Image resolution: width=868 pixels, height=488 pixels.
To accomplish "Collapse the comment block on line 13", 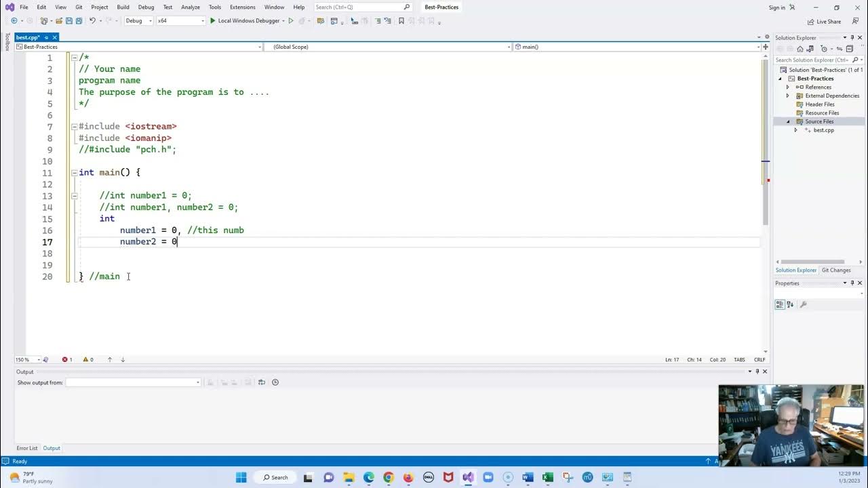I will coord(75,196).
